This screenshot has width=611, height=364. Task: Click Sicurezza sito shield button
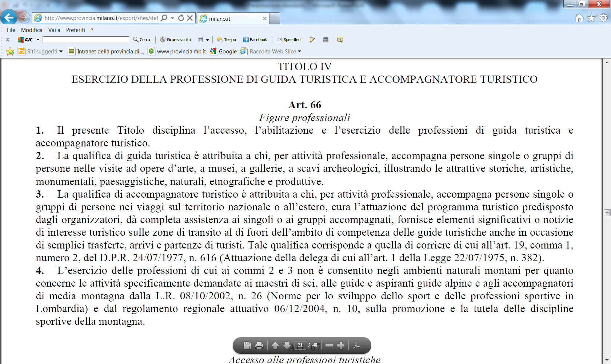point(176,40)
